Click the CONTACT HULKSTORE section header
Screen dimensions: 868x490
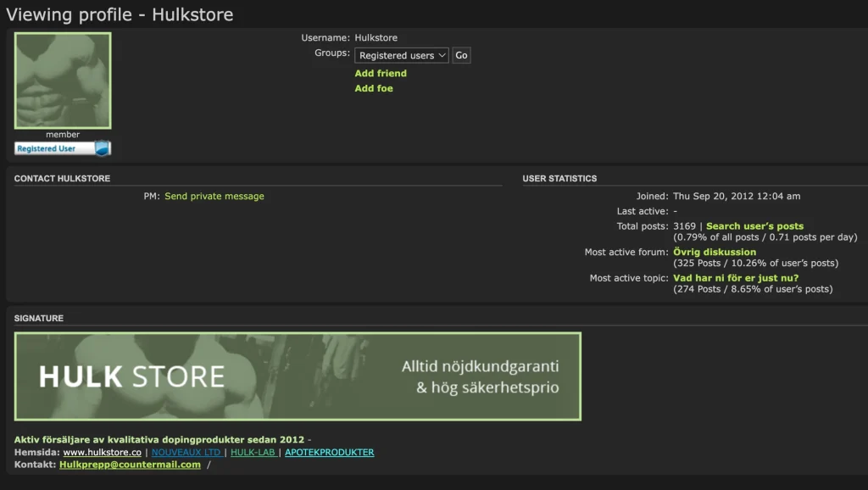pyautogui.click(x=62, y=179)
